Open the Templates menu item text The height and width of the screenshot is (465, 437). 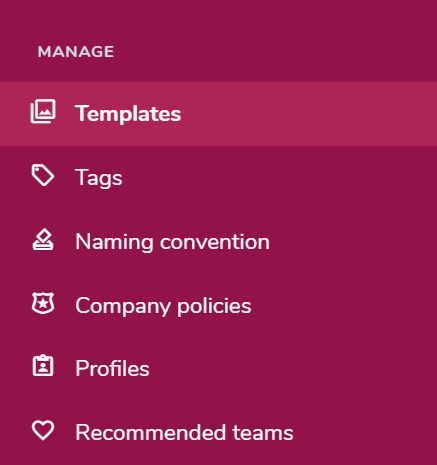128,114
